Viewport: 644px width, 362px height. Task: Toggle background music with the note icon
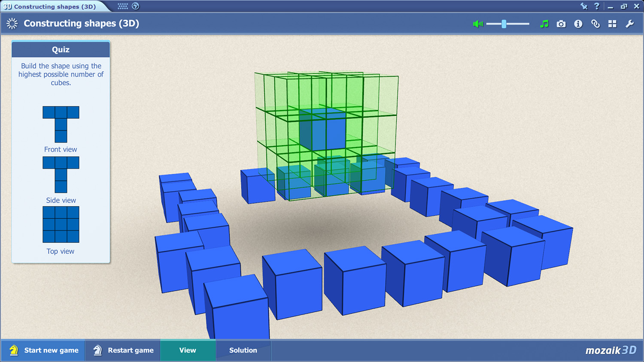point(544,24)
